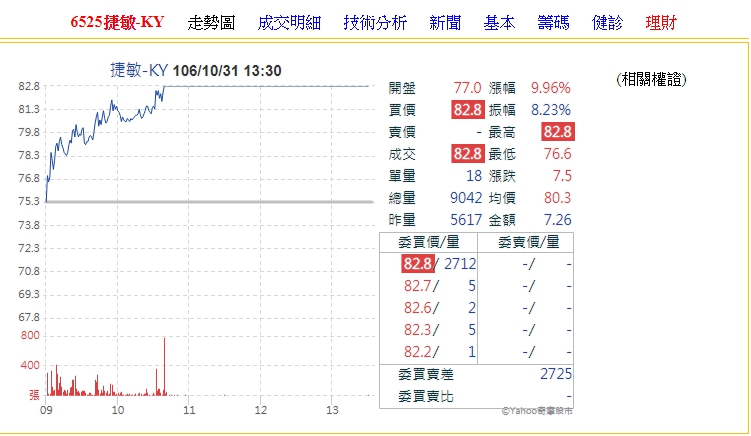Click the 11 time axis label

coord(189,410)
